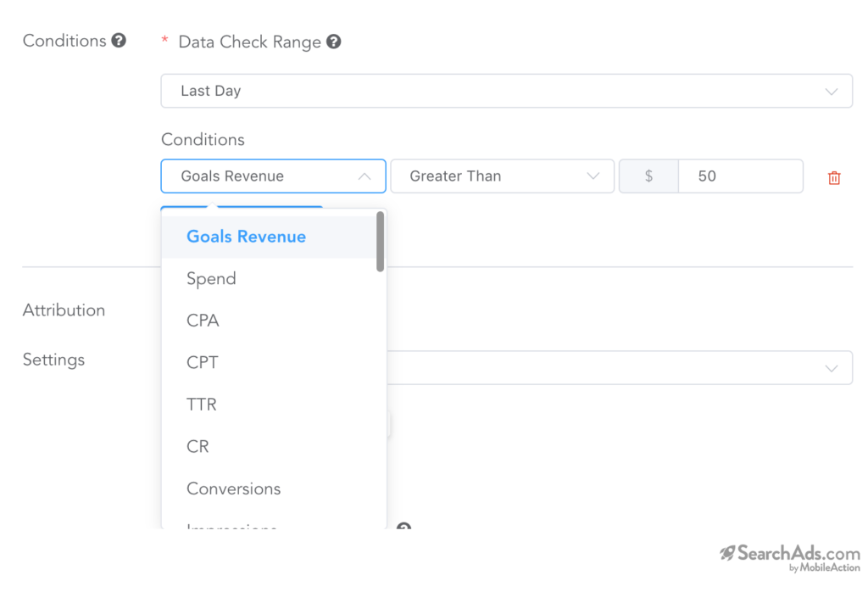Select Spend from the metric list
The width and height of the screenshot is (868, 592).
pyautogui.click(x=211, y=279)
